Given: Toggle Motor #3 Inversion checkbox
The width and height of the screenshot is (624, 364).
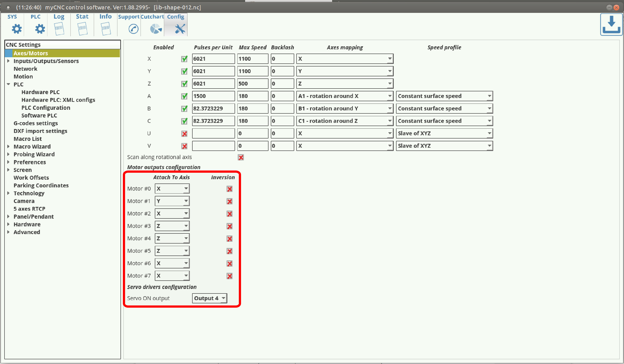Looking at the screenshot, I should 229,226.
